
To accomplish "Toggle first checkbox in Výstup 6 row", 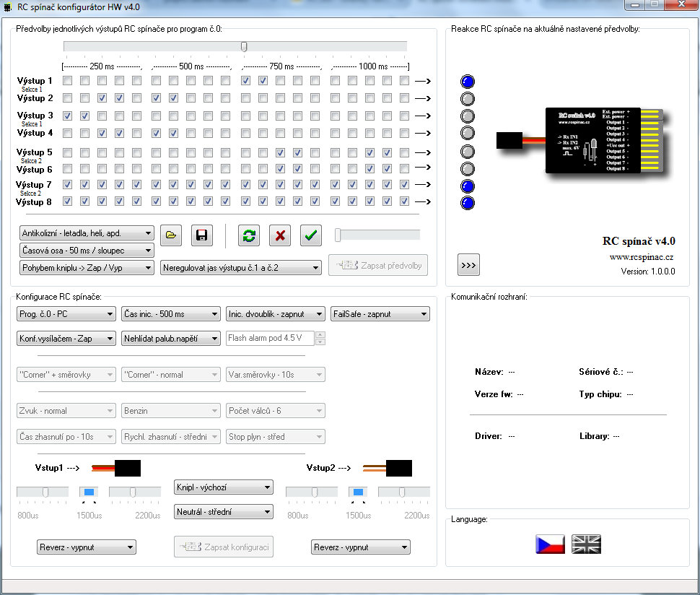I will tap(67, 169).
